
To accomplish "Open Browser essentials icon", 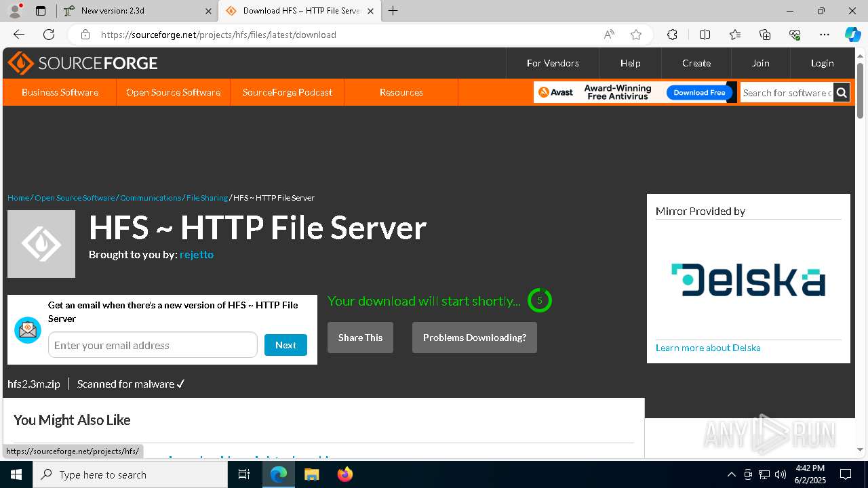I will coord(795,35).
